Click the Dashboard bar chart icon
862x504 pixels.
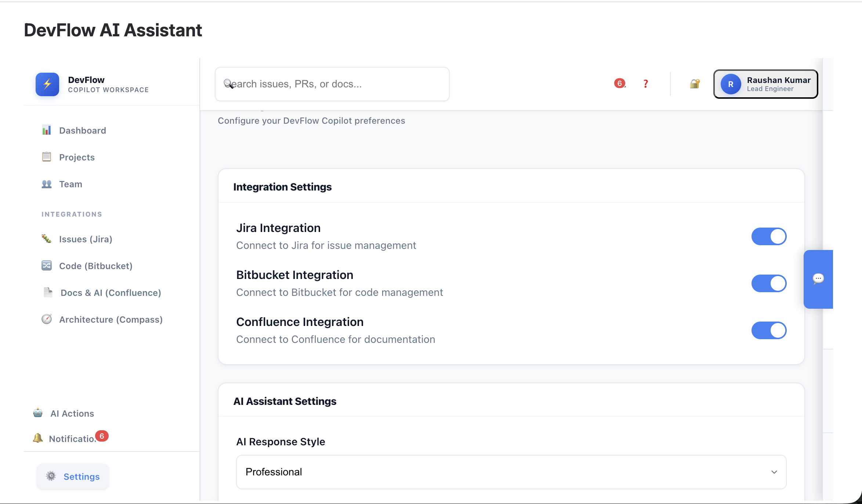pos(47,130)
